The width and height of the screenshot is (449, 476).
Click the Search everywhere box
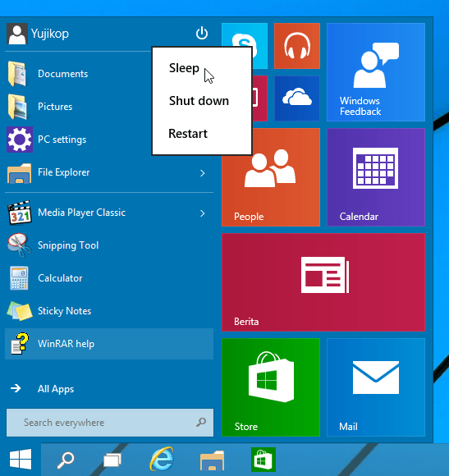(110, 423)
